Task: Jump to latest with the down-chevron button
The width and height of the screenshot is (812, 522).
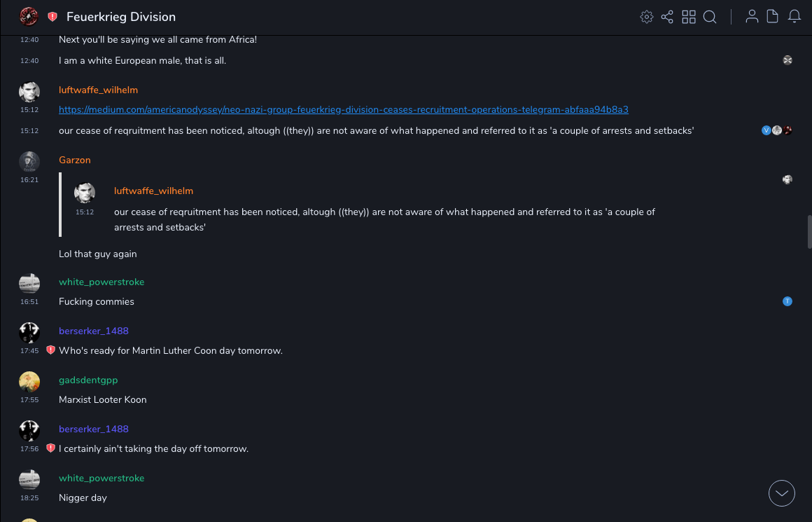Action: click(782, 493)
